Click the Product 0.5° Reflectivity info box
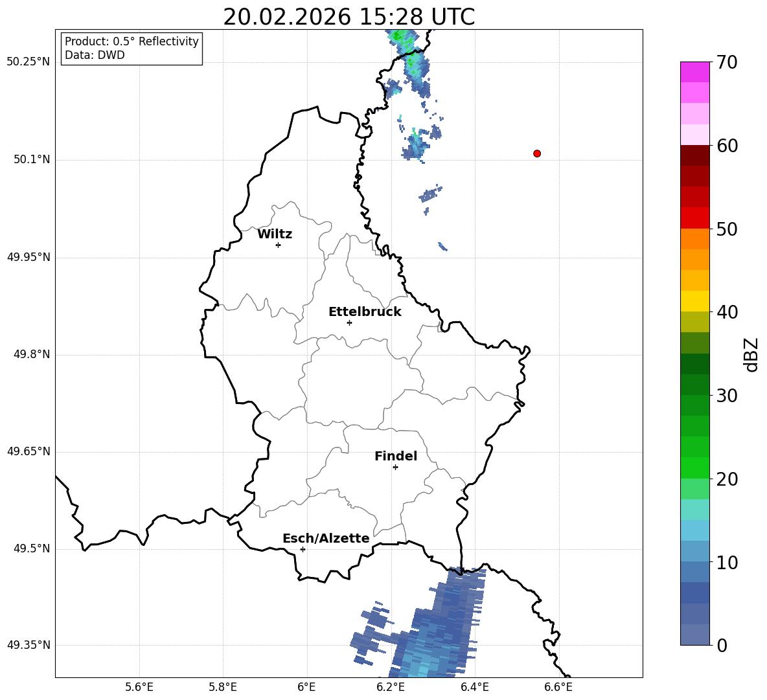 point(131,48)
